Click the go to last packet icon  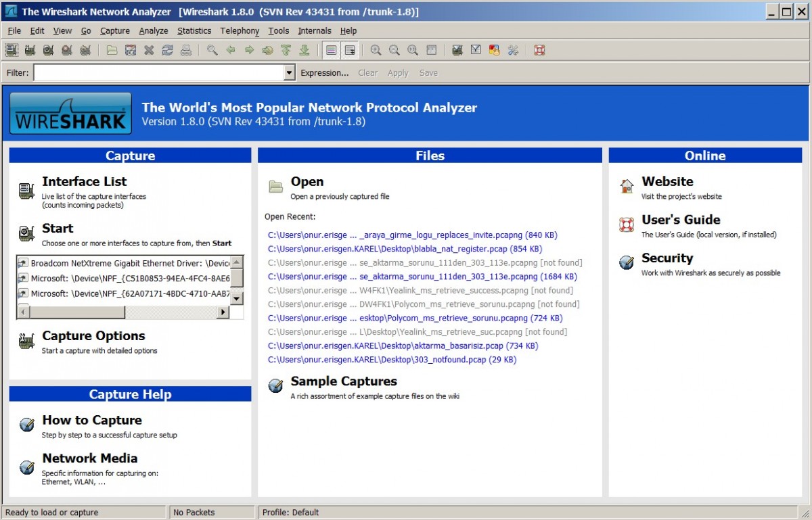tap(304, 50)
